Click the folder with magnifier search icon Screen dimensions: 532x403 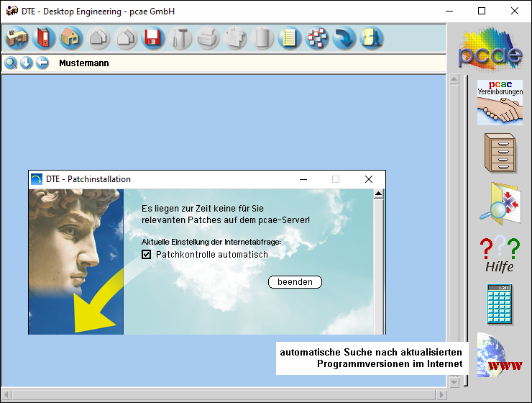click(499, 202)
